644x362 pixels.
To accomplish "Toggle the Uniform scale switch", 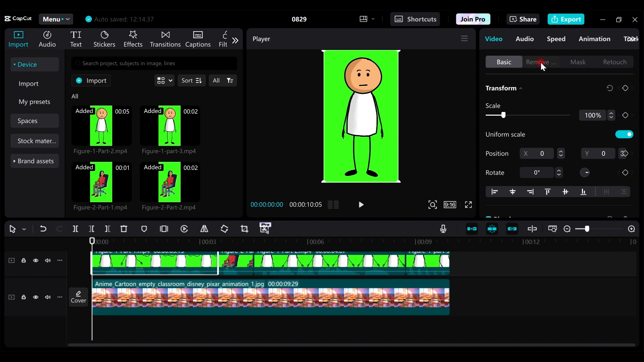I will pyautogui.click(x=624, y=134).
